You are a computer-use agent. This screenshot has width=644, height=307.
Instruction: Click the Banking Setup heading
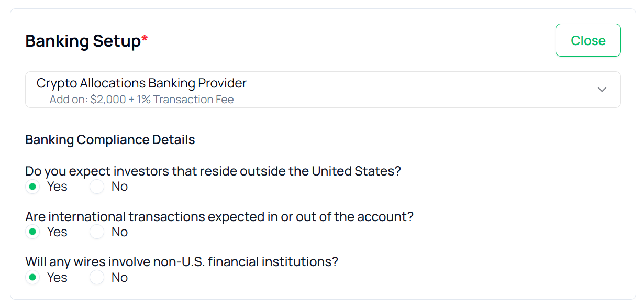[83, 41]
